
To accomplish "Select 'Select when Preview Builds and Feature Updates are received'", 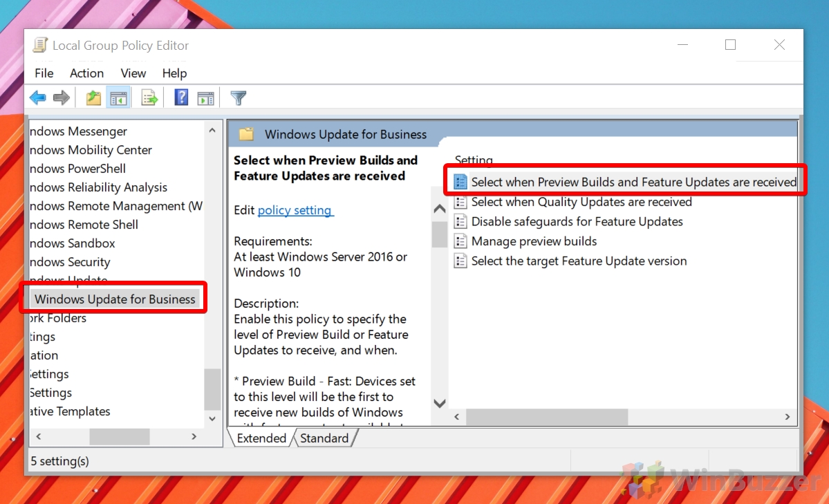I will coord(633,182).
